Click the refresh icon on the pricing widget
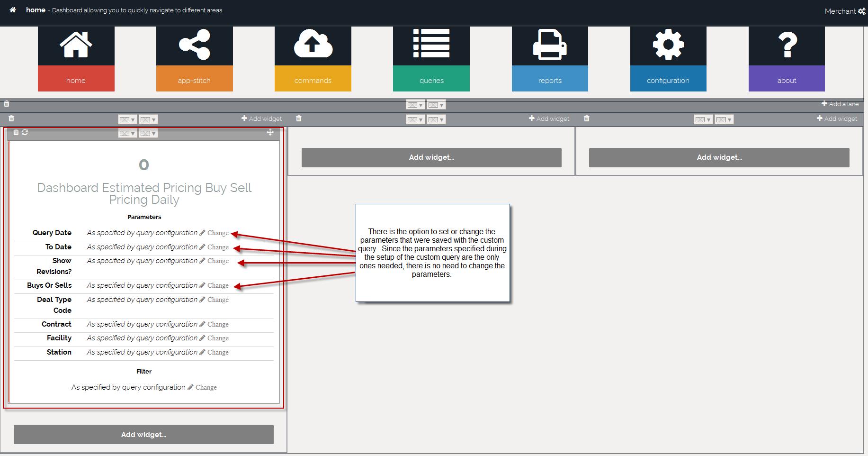868x456 pixels. (x=25, y=133)
